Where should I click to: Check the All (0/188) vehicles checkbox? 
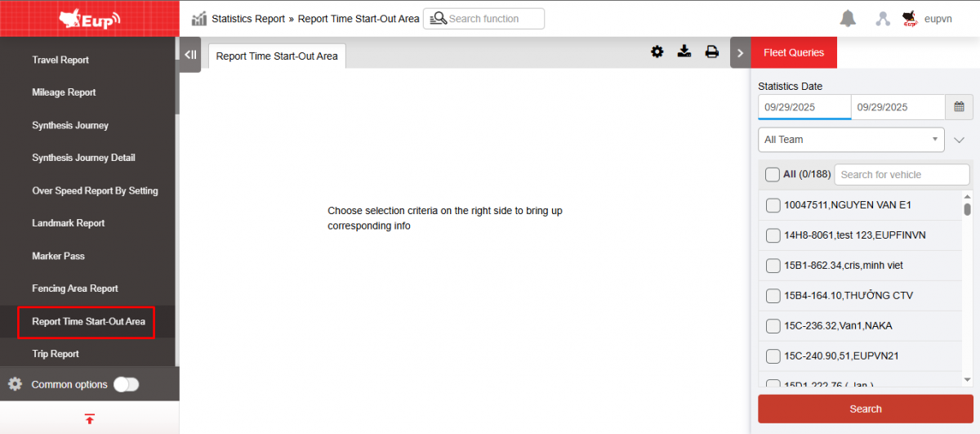(772, 174)
